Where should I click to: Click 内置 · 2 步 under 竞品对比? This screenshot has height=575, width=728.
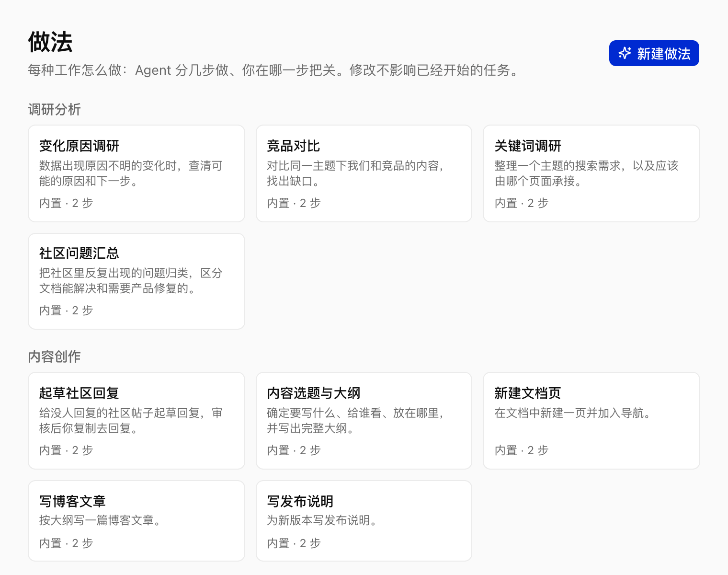pos(294,203)
